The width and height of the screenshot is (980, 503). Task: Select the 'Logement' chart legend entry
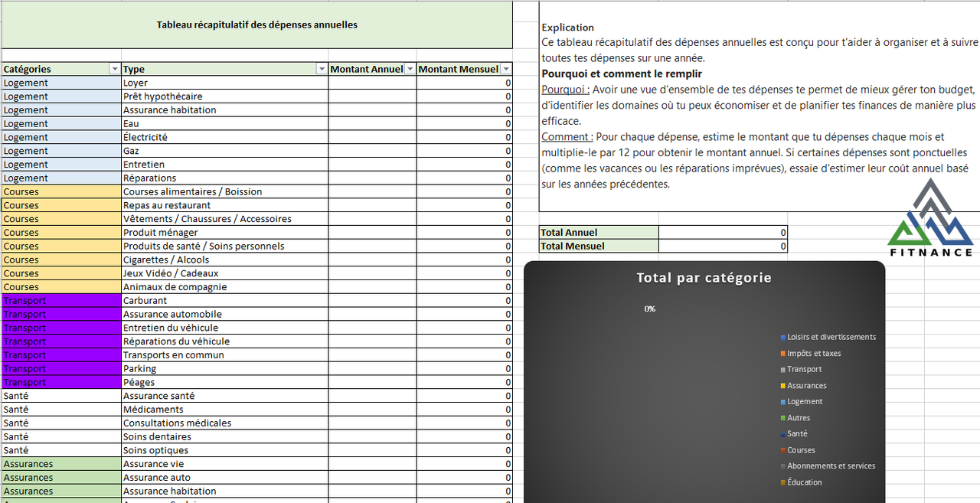click(x=801, y=401)
